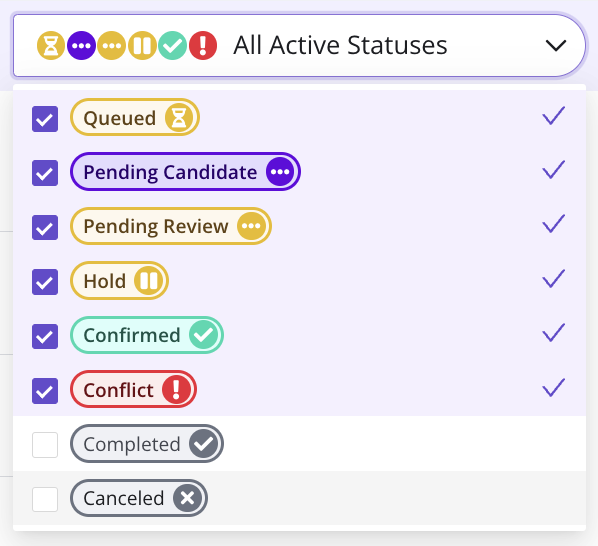Click the All Active Statuses label
The image size is (598, 546).
(x=340, y=45)
